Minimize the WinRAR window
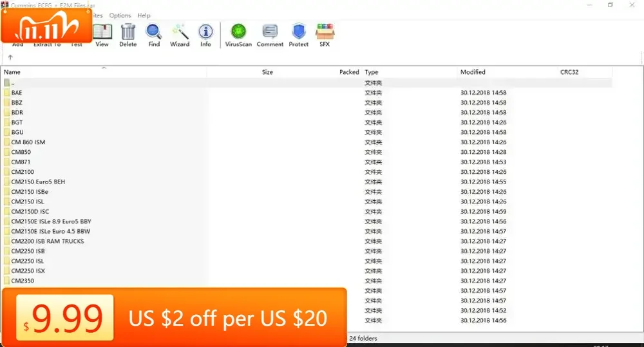 point(590,5)
